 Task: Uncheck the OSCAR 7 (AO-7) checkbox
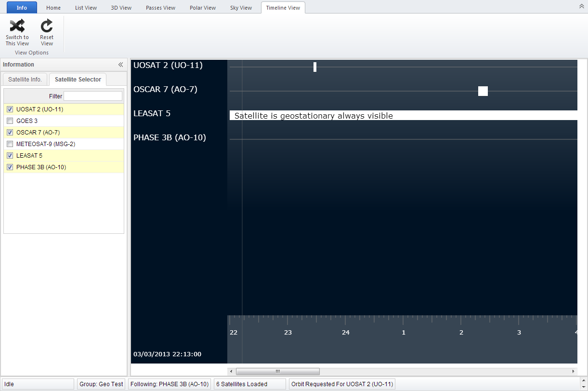click(10, 133)
